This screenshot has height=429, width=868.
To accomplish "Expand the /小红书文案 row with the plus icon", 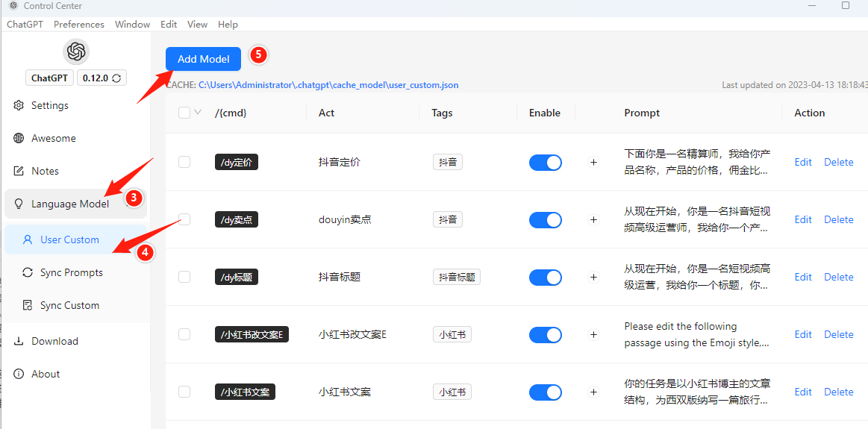I will click(x=594, y=392).
